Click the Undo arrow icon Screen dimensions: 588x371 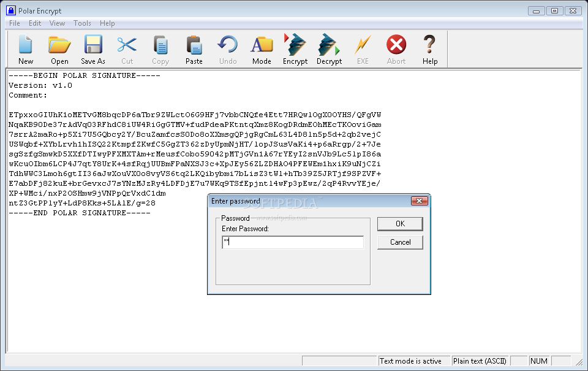[x=228, y=45]
